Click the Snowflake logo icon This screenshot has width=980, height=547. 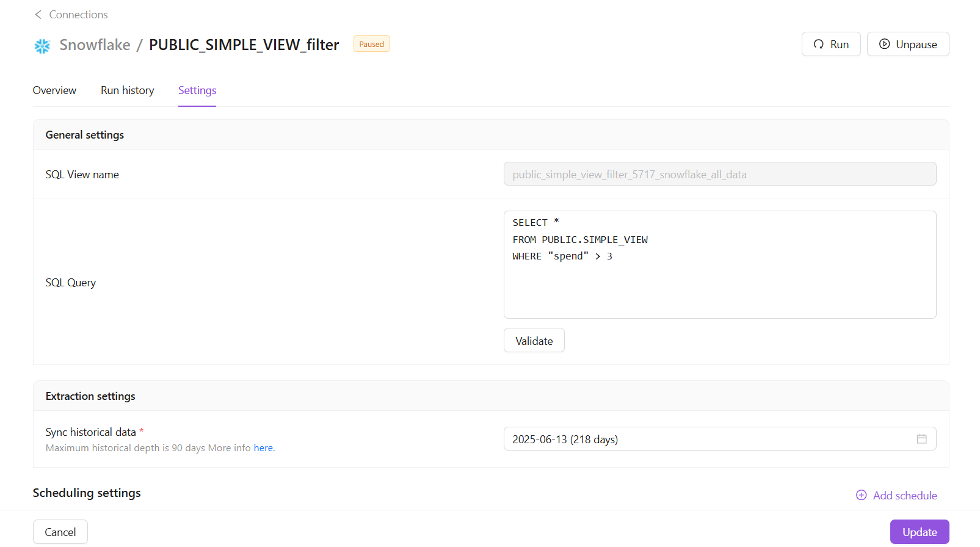coord(42,46)
